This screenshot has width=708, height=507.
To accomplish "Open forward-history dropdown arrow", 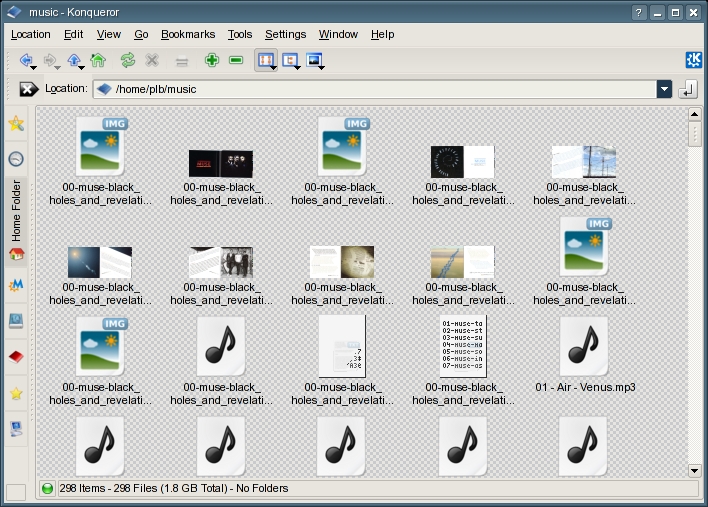I will point(57,68).
